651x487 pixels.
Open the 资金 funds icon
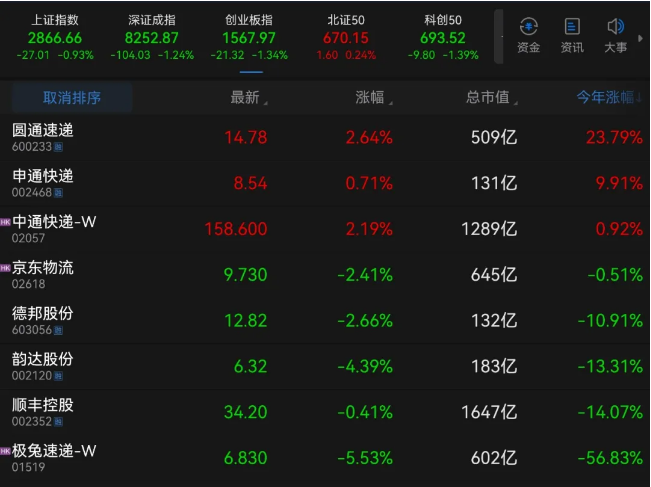(528, 35)
